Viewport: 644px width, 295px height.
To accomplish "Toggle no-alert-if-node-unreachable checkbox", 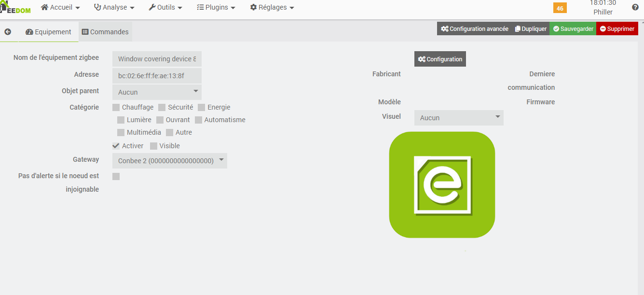I will point(116,176).
